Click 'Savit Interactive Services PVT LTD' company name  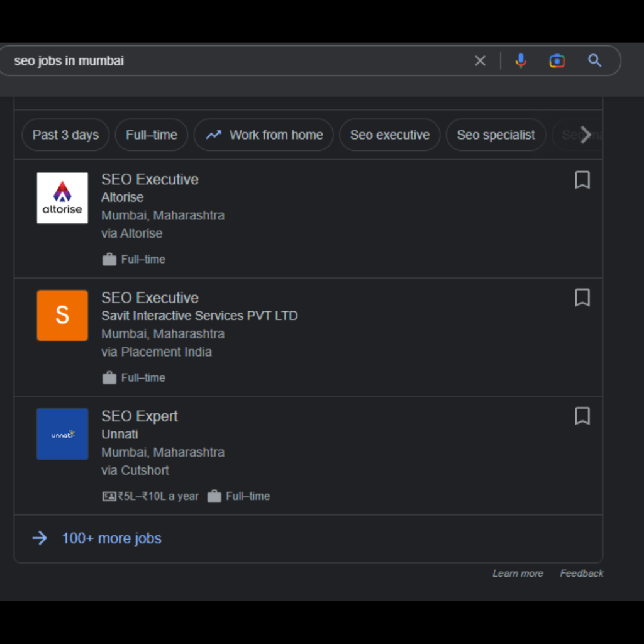[199, 316]
